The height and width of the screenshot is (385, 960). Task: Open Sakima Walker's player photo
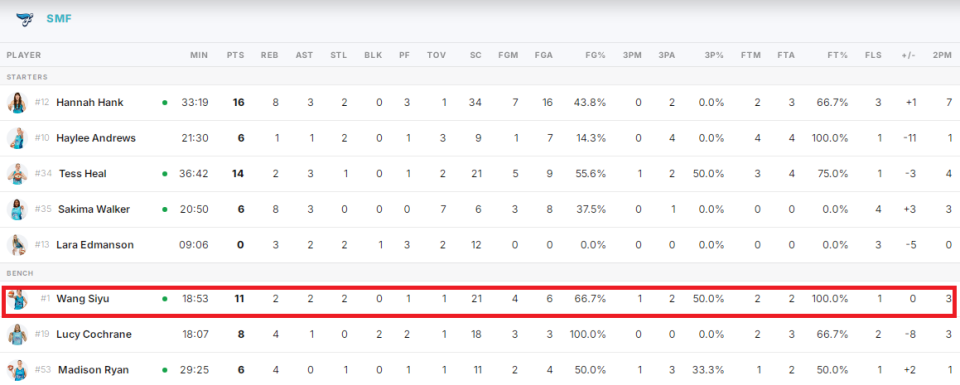coord(17,209)
